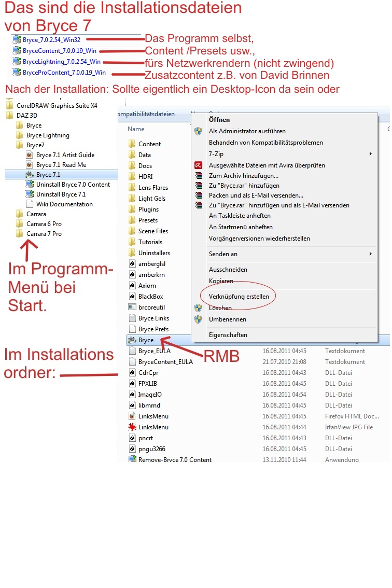
Task: Click the BryceContent_7.0.0.19_Win installer icon
Action: [17, 50]
